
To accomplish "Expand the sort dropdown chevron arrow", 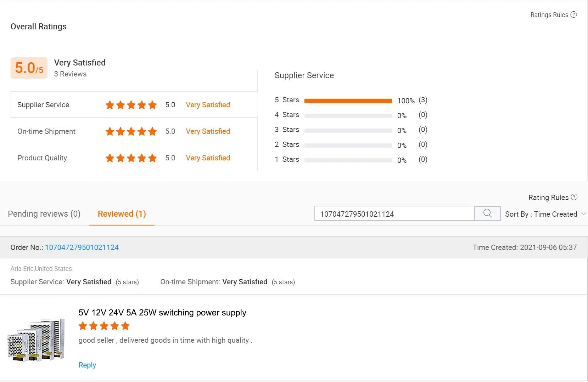I will click(x=583, y=214).
